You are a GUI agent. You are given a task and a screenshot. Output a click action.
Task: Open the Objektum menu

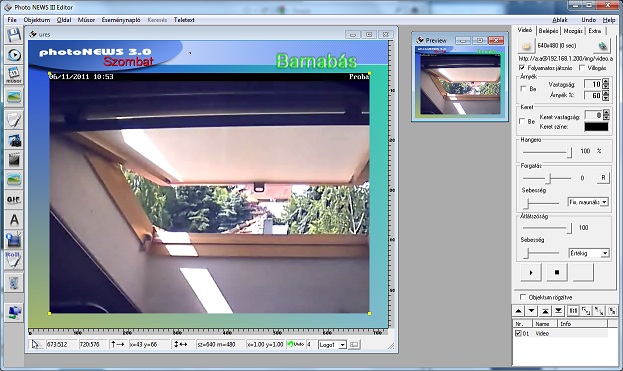point(37,20)
